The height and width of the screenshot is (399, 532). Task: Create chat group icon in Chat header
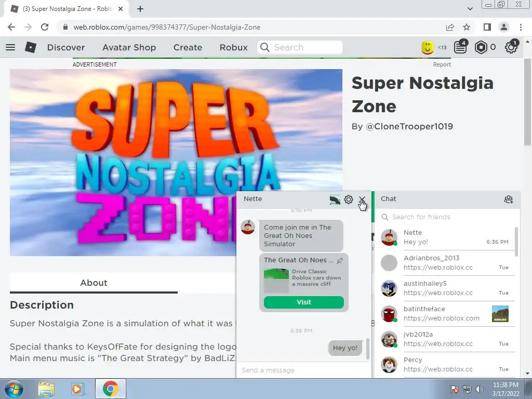[508, 199]
